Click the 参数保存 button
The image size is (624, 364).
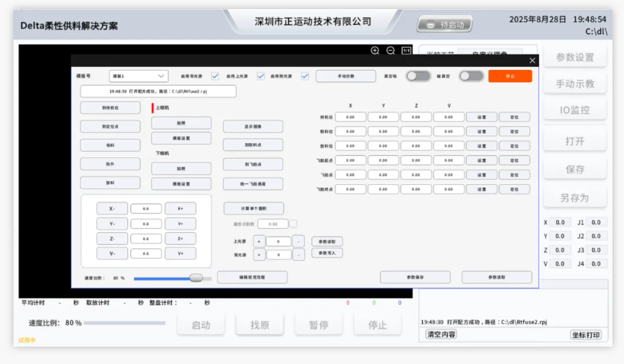[x=415, y=277]
